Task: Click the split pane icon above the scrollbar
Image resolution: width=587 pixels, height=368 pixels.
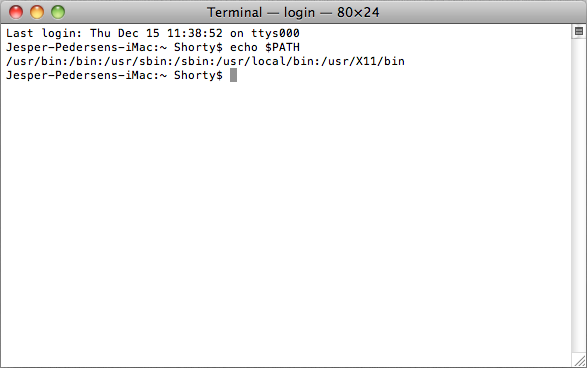Action: coord(578,31)
